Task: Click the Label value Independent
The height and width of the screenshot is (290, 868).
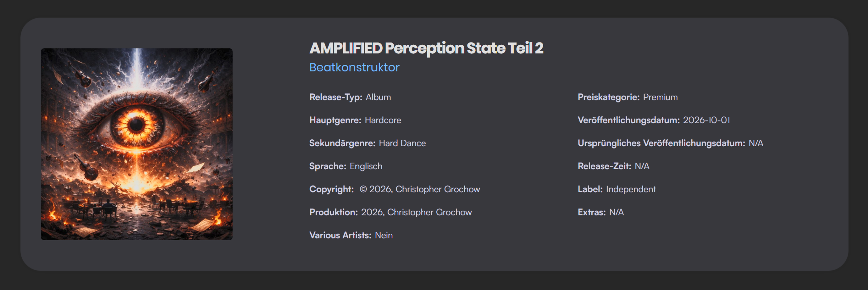Action: 631,189
